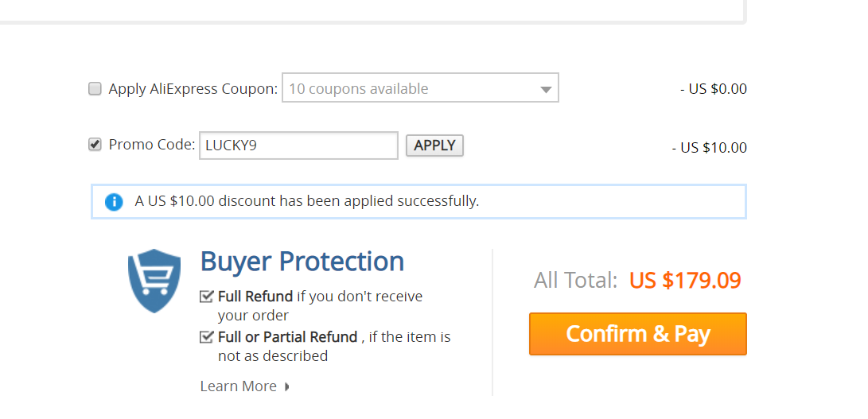Click the US $179.09 total amount
Screen dimensions: 868x419
[x=685, y=281]
